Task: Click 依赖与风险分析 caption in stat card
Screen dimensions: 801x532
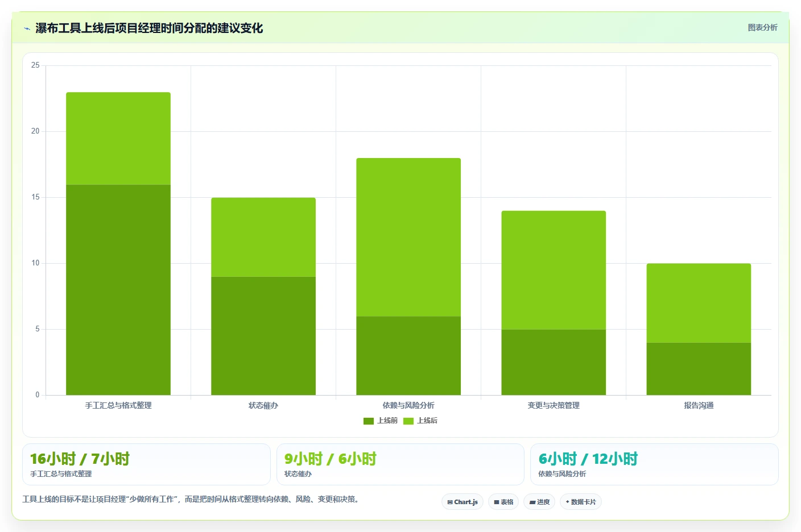Action: tap(562, 474)
